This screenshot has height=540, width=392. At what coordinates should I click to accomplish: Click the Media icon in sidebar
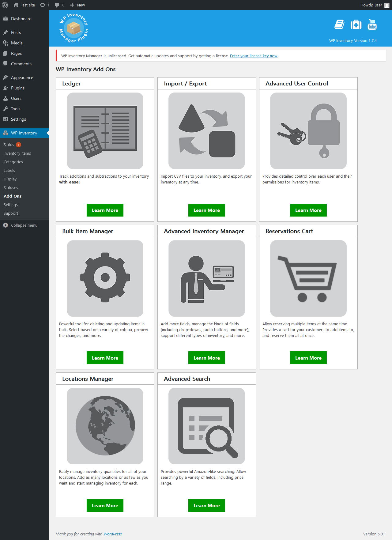tap(6, 43)
